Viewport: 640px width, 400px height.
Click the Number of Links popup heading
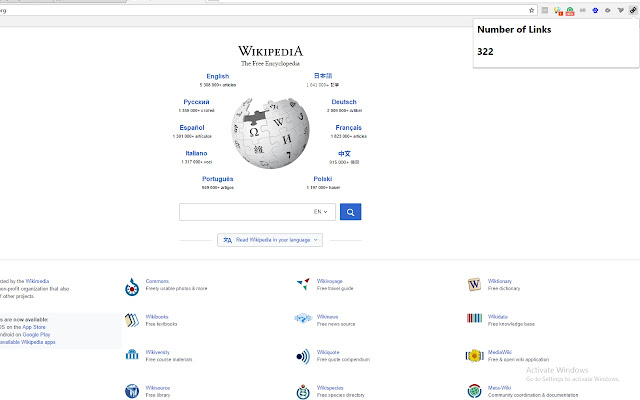tap(514, 30)
